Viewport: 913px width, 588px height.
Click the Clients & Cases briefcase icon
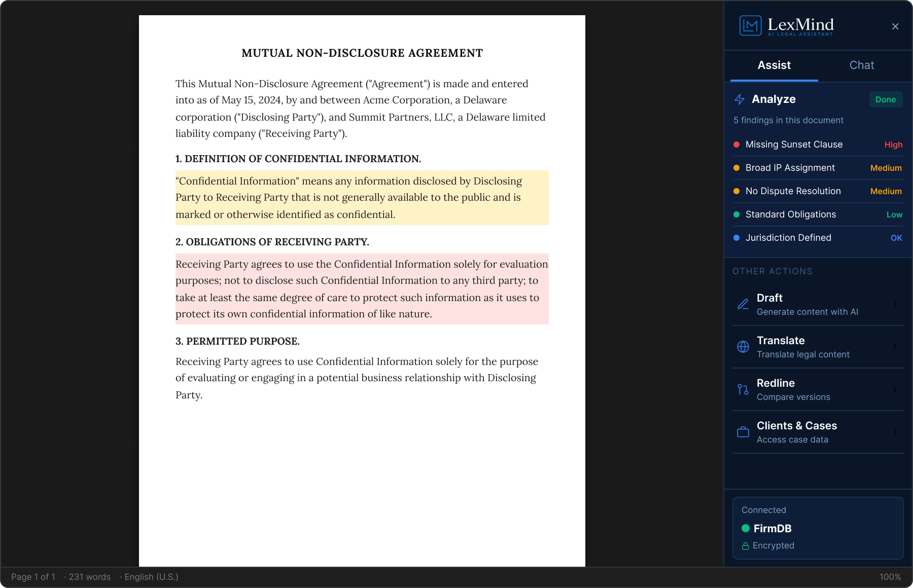pos(743,432)
